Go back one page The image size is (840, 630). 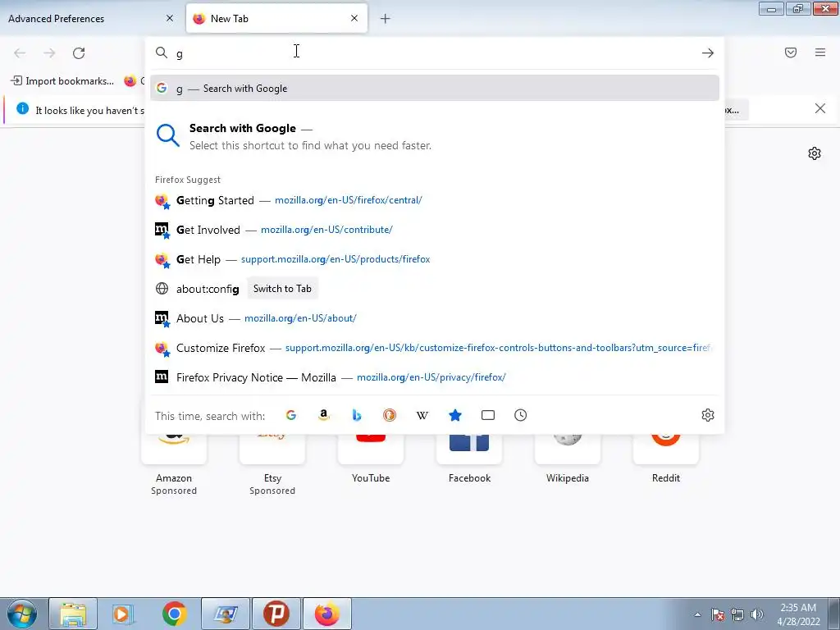click(x=20, y=53)
